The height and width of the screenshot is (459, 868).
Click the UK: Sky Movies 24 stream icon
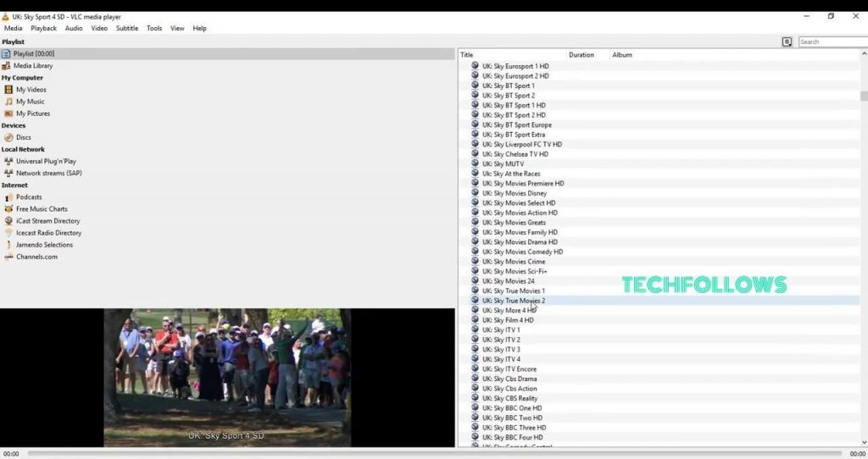click(x=475, y=280)
